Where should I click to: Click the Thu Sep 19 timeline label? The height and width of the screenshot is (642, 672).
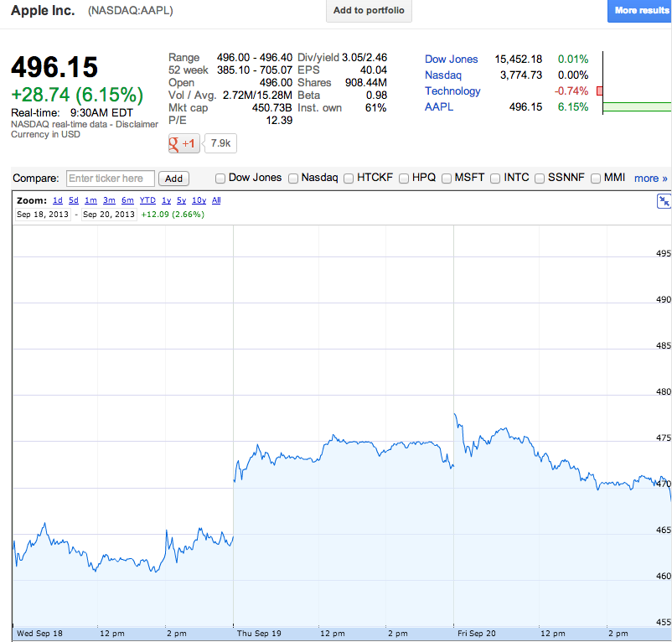(x=259, y=634)
